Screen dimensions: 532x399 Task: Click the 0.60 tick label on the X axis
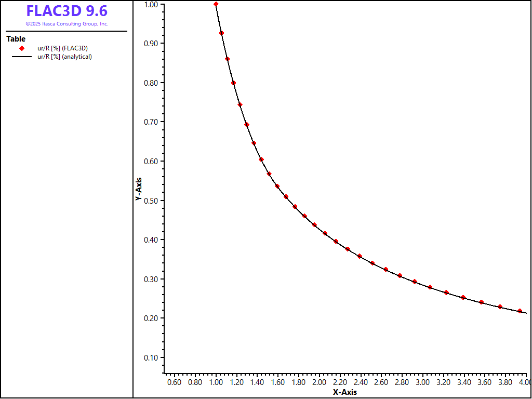pyautogui.click(x=174, y=383)
